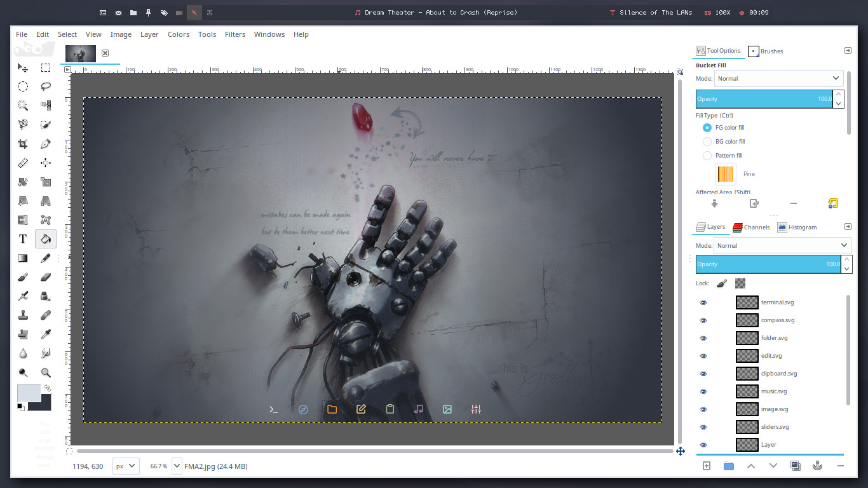The width and height of the screenshot is (868, 488).
Task: Select the Scale tool
Action: [x=46, y=182]
